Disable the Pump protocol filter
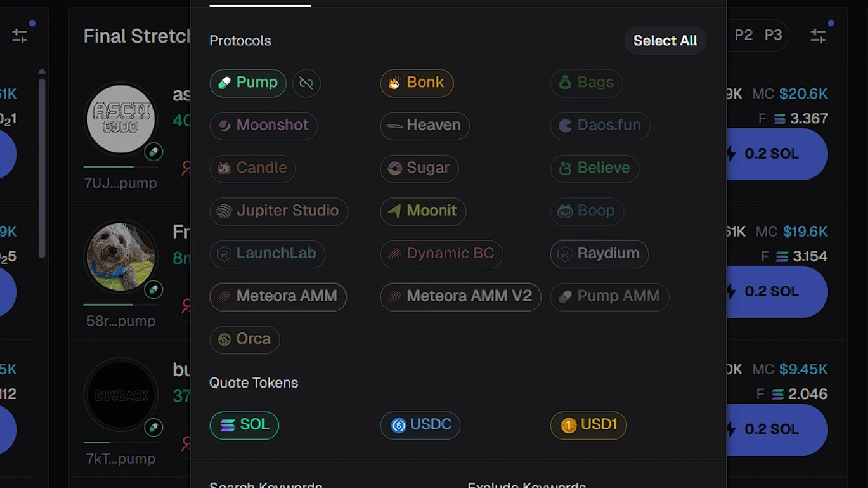 pos(248,82)
